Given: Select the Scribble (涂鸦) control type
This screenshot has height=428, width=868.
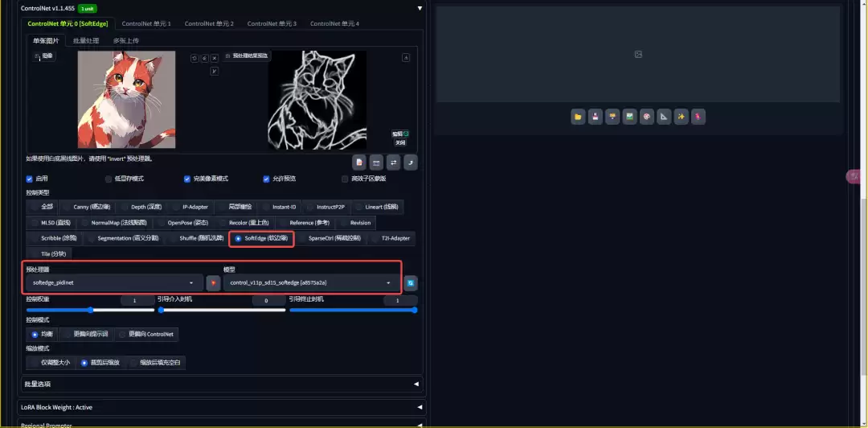Looking at the screenshot, I should pyautogui.click(x=54, y=238).
